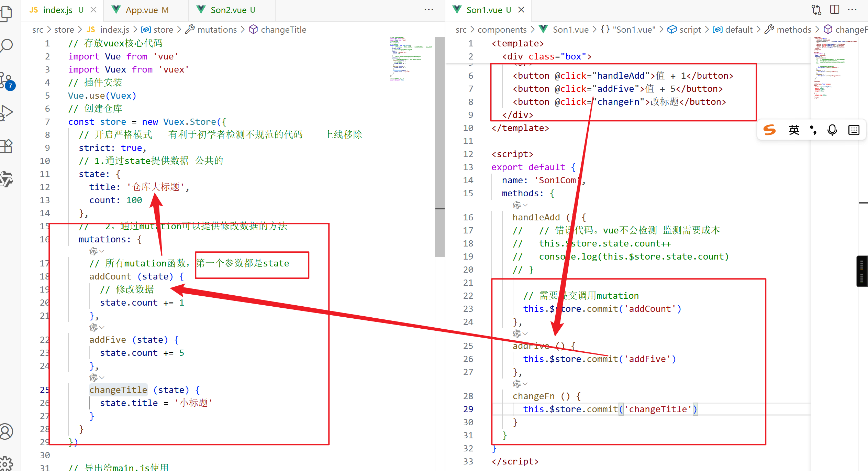Open Source Control view with badge 7

click(6, 80)
